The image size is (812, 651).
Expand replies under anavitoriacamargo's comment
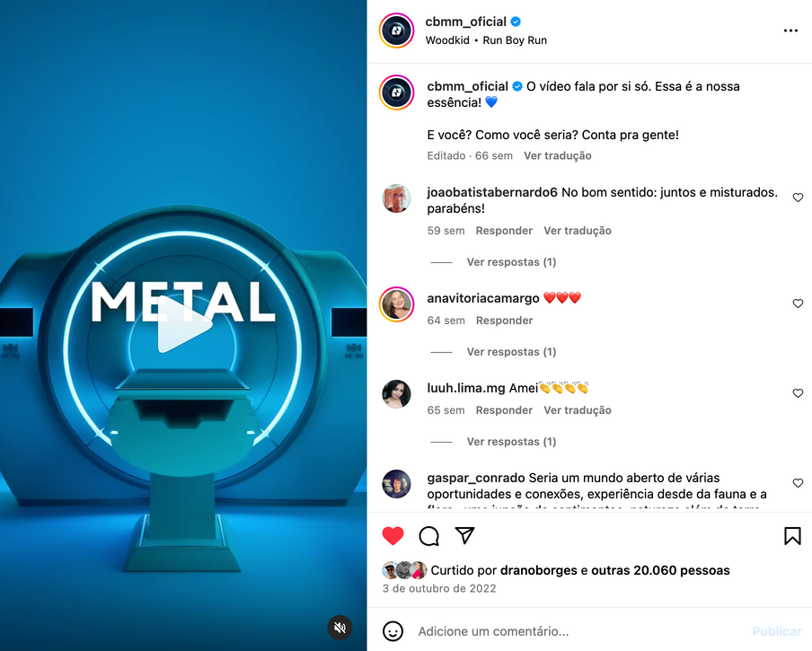(x=511, y=352)
